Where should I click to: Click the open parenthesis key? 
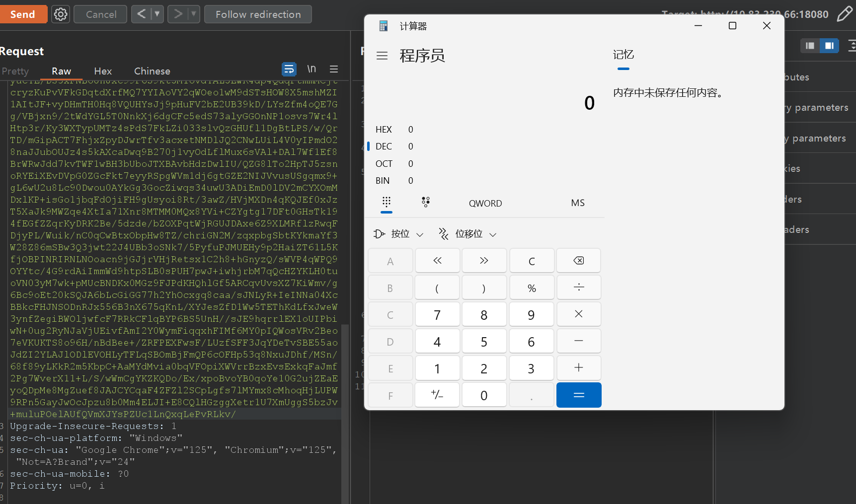pyautogui.click(x=437, y=288)
